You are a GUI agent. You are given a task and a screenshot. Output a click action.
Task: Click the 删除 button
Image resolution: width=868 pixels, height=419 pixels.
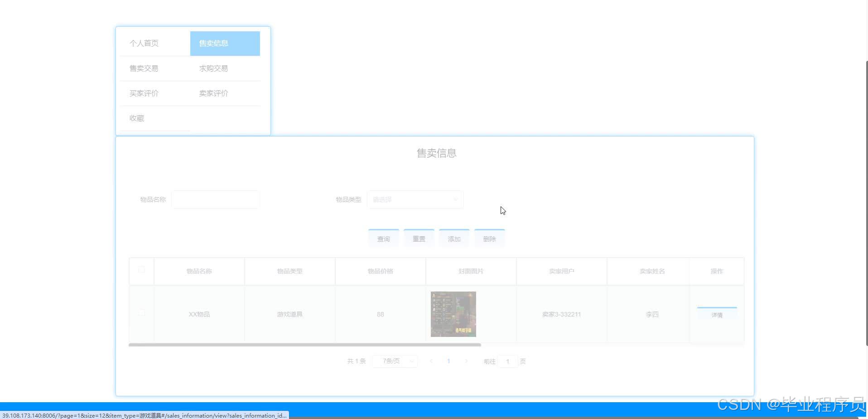click(490, 239)
